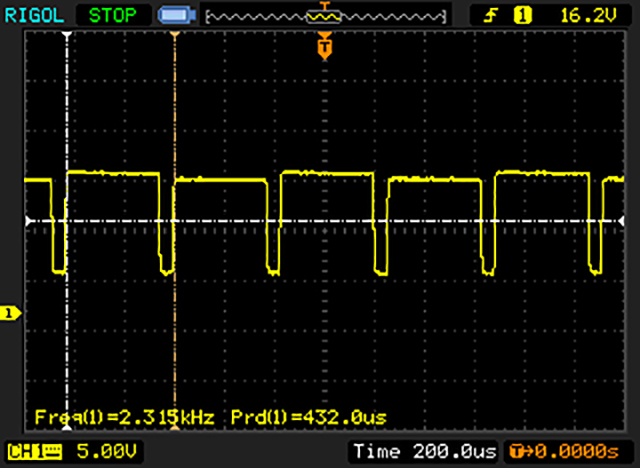The image size is (640, 468).
Task: Click the 16.2V trigger level readout
Action: pyautogui.click(x=589, y=16)
